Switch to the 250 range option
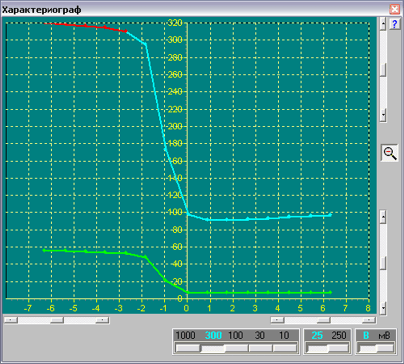The height and width of the screenshot is (364, 404). click(339, 335)
